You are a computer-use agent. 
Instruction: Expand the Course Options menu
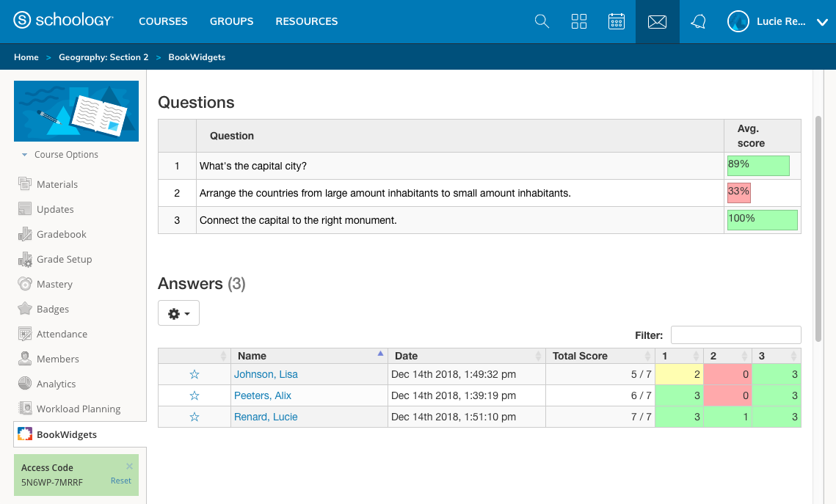coord(60,155)
